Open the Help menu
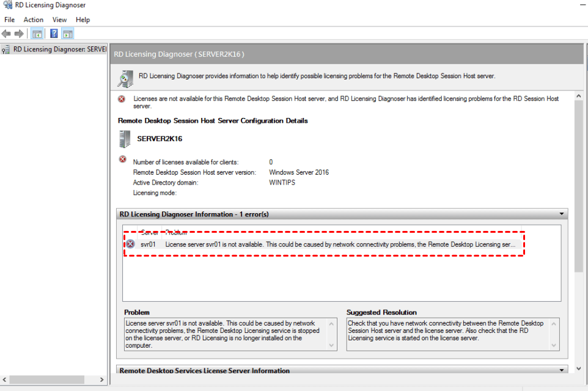 click(x=83, y=20)
